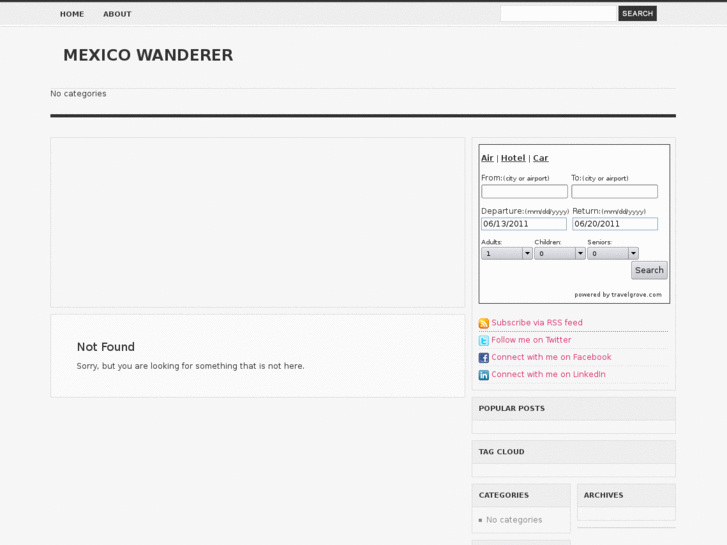The image size is (727, 545).
Task: Click the Departure date field 06/13/2011
Action: click(x=524, y=224)
